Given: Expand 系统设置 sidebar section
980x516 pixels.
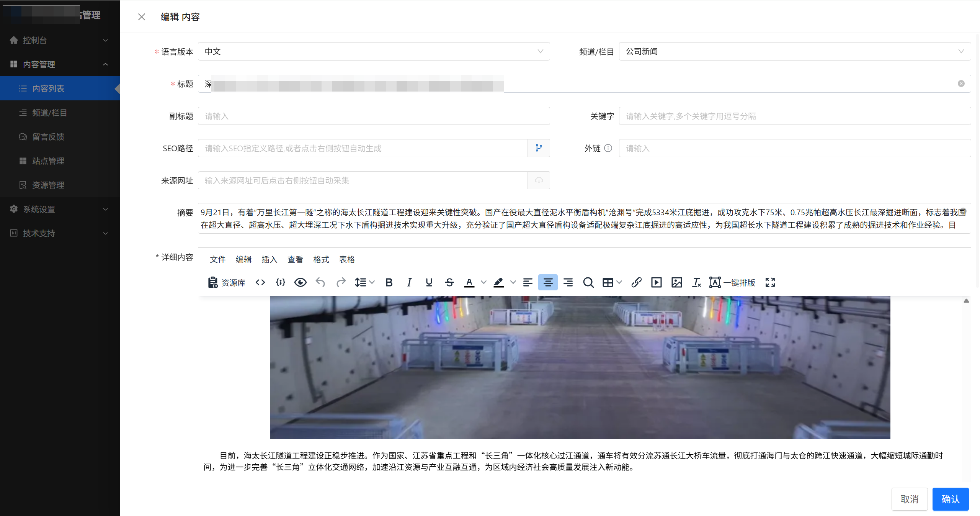Looking at the screenshot, I should click(60, 209).
